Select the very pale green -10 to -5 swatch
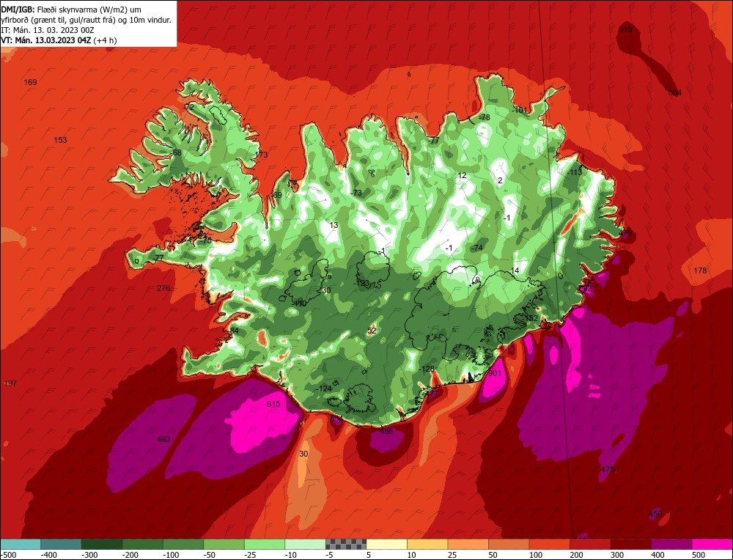 (x=305, y=544)
